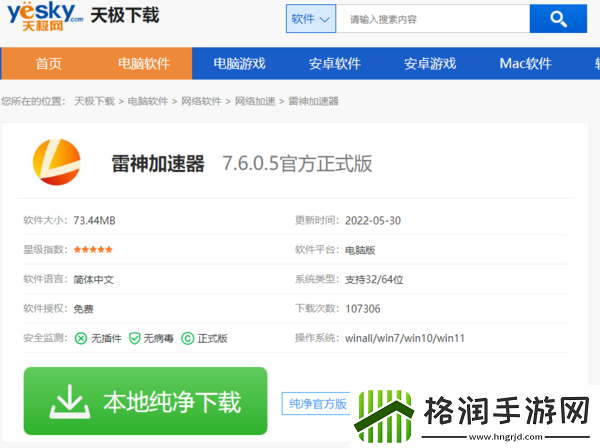Click the 雷神加速器 software title

[x=158, y=164]
